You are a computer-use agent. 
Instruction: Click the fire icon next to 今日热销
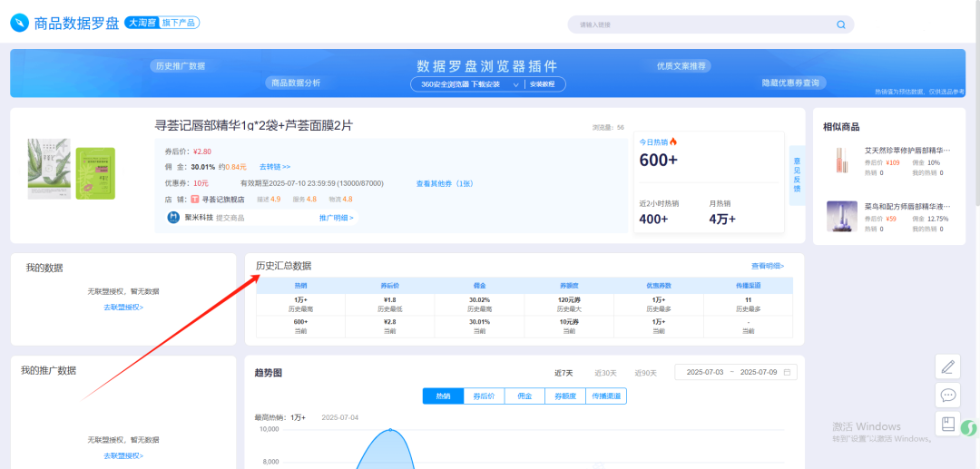tap(673, 142)
